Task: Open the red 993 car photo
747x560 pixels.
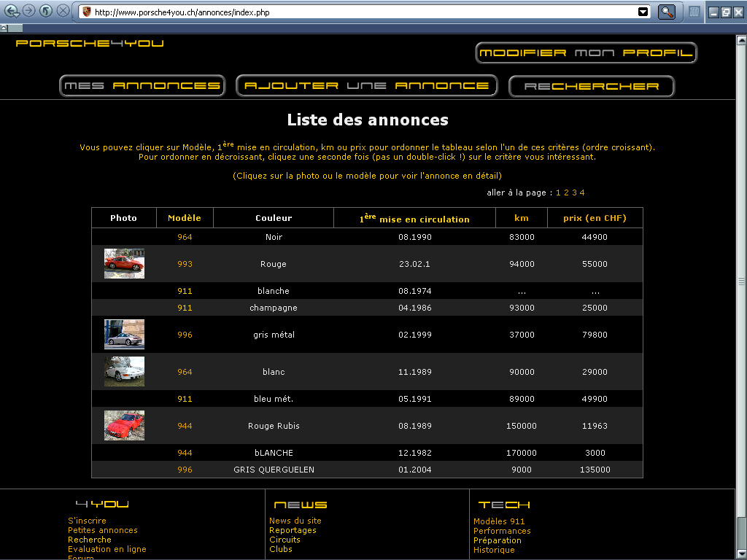Action: (x=124, y=264)
